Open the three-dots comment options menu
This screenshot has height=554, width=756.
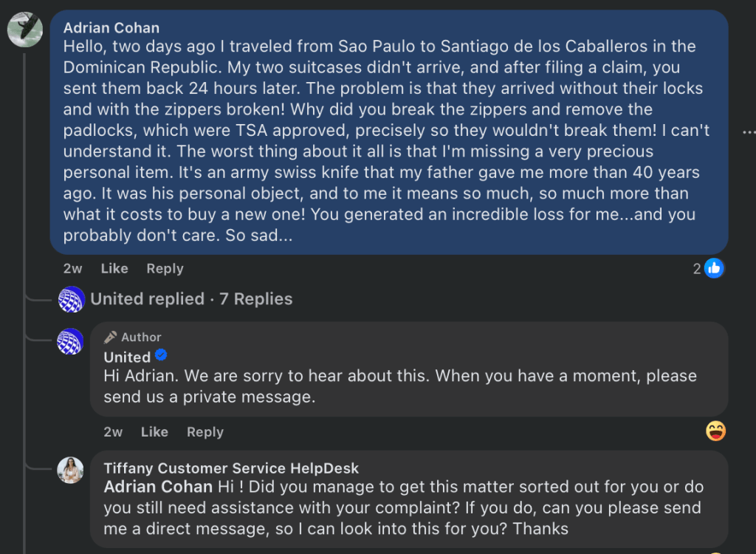[749, 132]
